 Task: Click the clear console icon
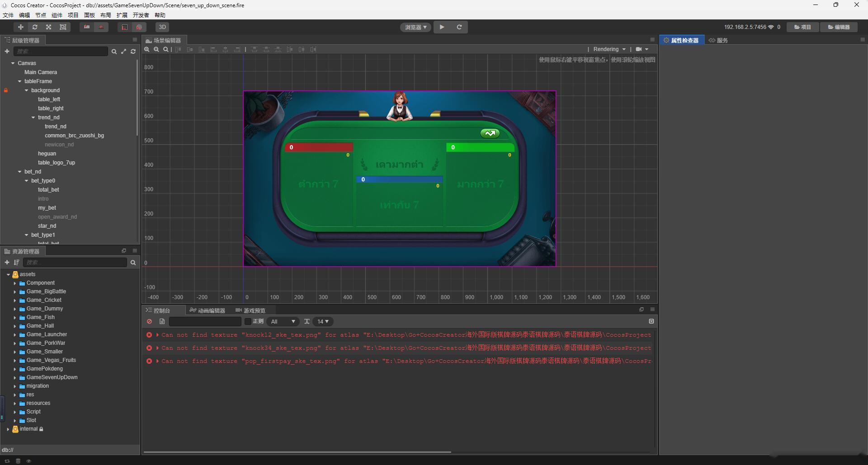(149, 321)
